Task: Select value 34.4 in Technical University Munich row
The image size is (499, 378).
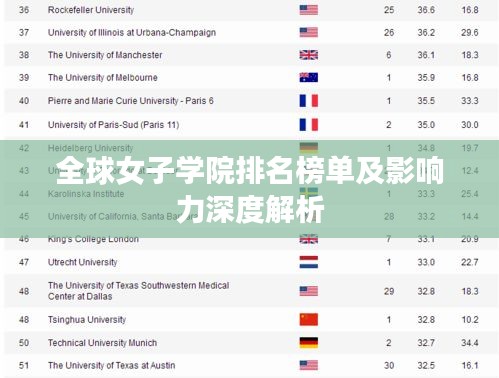Action: [x=470, y=343]
